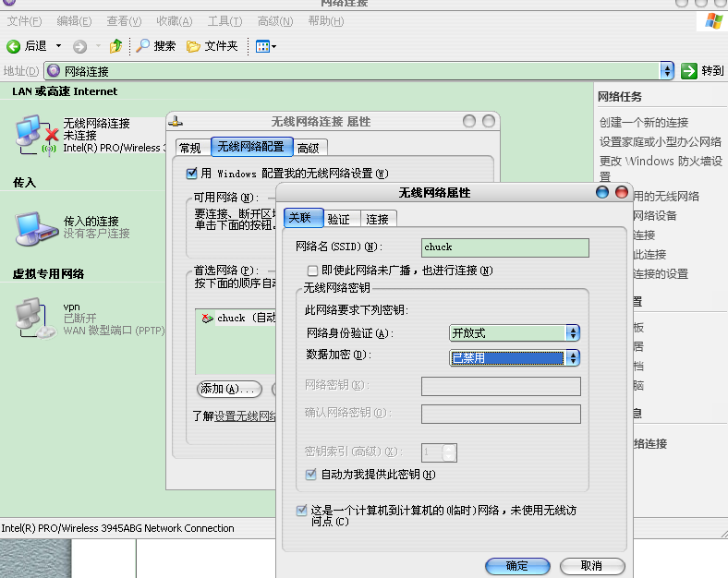The width and height of the screenshot is (728, 578).
Task: Click the 添加 (Add) button
Action: click(x=229, y=389)
